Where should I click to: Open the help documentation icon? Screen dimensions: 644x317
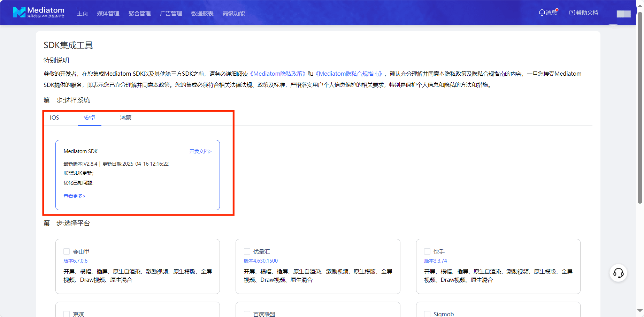click(572, 13)
